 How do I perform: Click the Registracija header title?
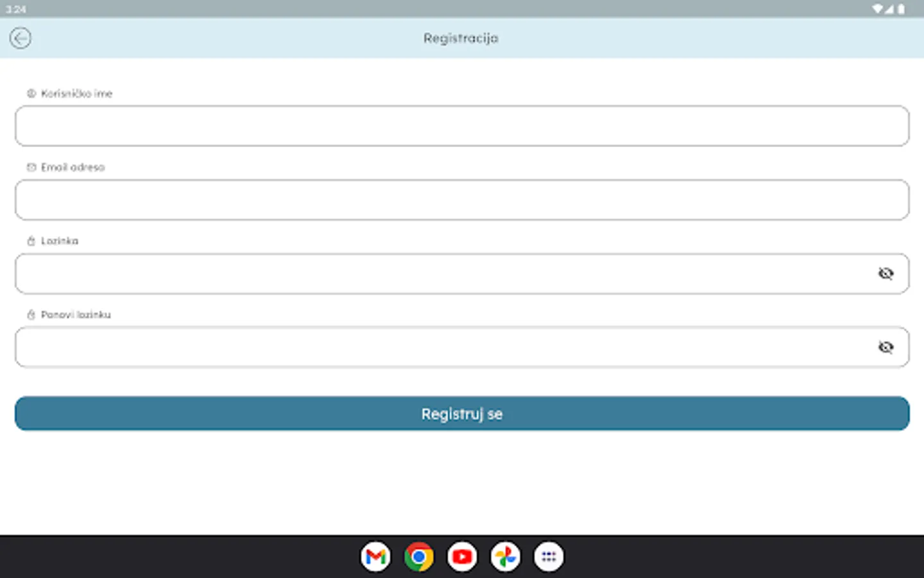[461, 39]
